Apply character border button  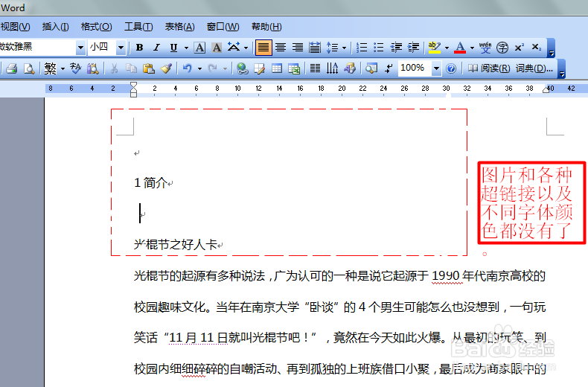click(199, 48)
